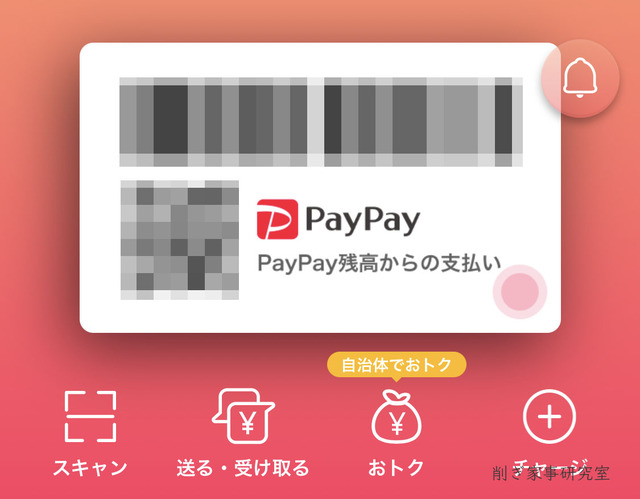Open notifications with the bell icon
Viewport: 640px width, 499px height.
tap(580, 78)
